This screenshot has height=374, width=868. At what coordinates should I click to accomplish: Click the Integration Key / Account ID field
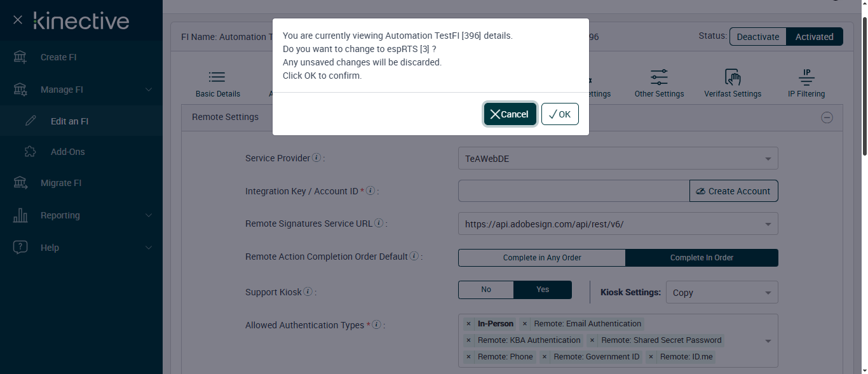[573, 191]
